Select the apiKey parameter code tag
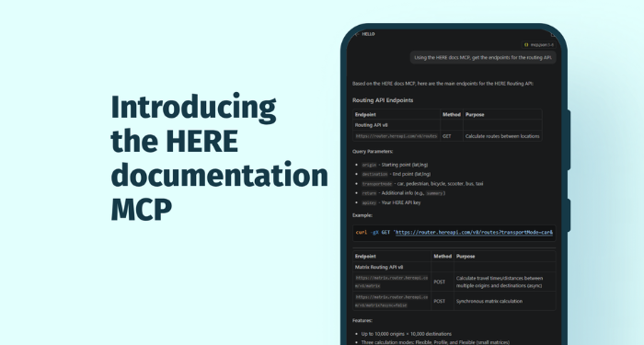This screenshot has width=644, height=345. pyautogui.click(x=369, y=202)
